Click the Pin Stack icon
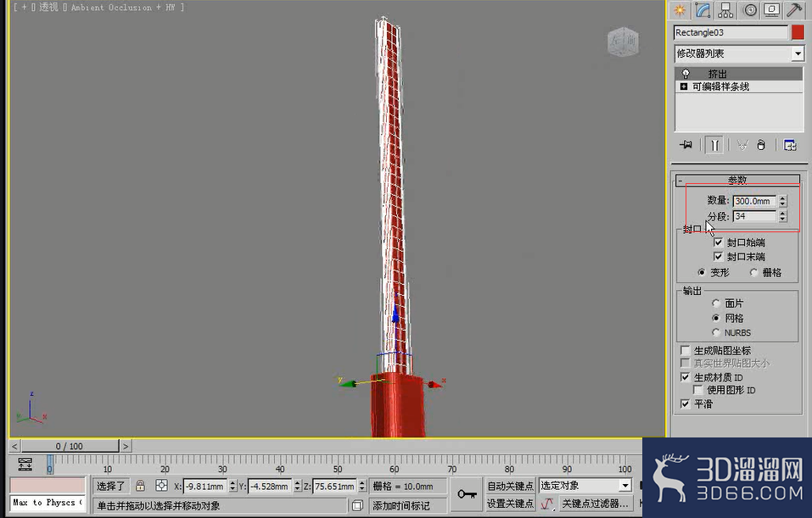This screenshot has width=812, height=518. (x=686, y=145)
